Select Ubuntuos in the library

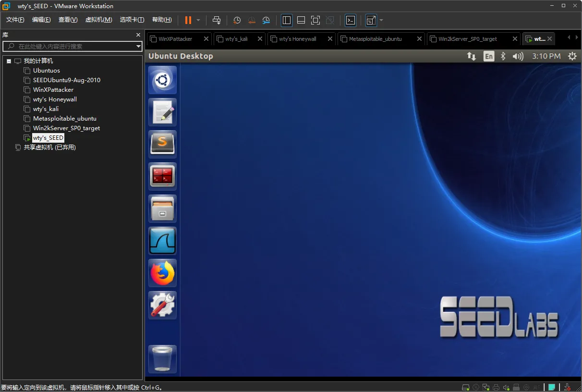(47, 71)
